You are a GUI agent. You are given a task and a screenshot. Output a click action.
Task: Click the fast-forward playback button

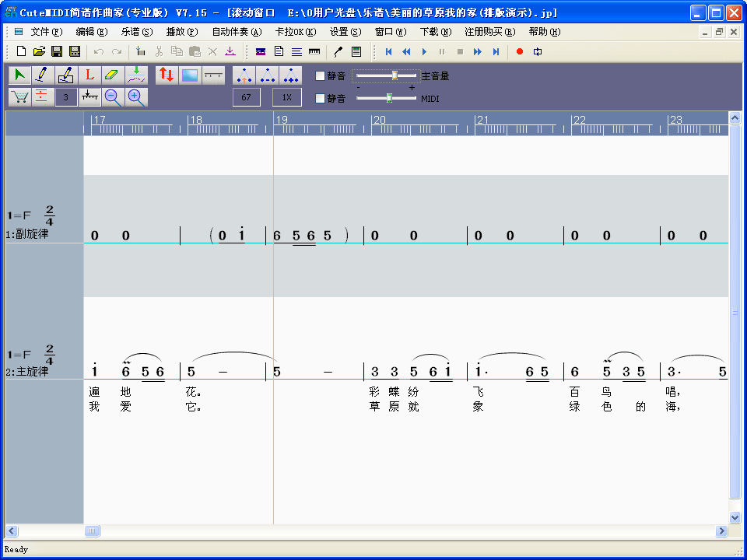[x=477, y=51]
